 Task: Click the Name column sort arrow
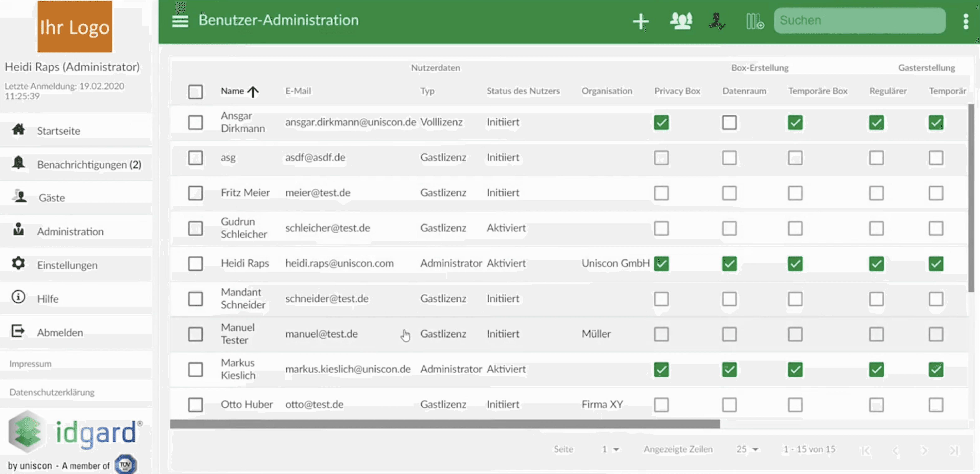pyautogui.click(x=253, y=91)
